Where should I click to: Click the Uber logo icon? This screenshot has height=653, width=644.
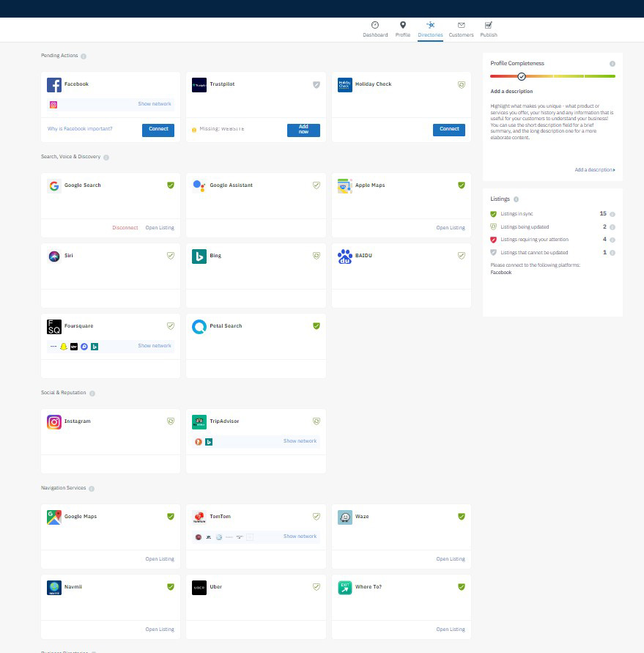[199, 588]
